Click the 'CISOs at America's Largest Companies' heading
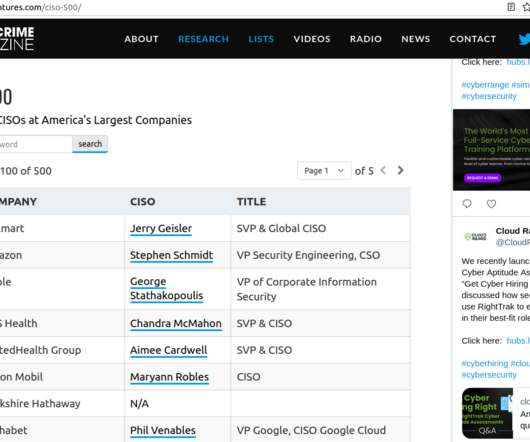This screenshot has height=442, width=530. pos(95,120)
